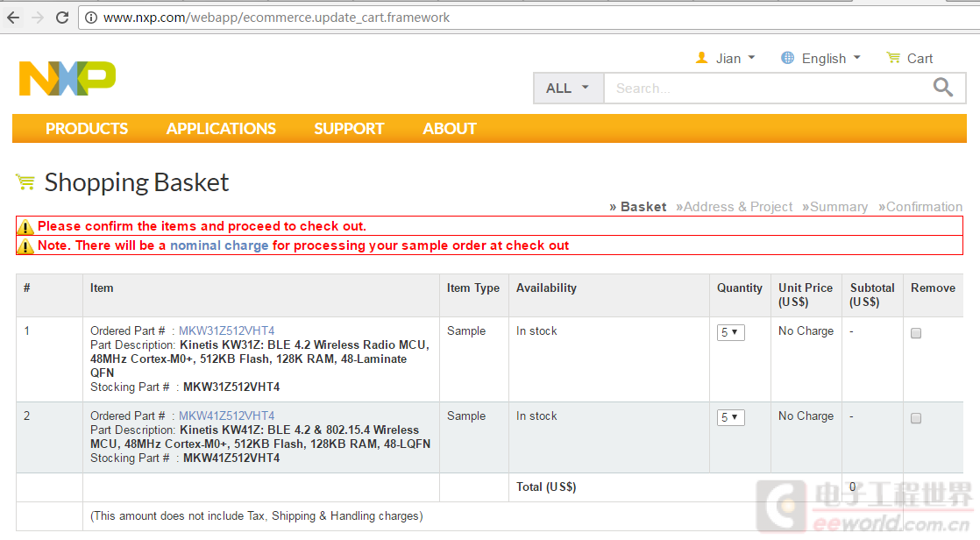Image resolution: width=980 pixels, height=540 pixels.
Task: Click 'In stock' for the MKW31Z512VHT4 row
Action: coord(536,330)
